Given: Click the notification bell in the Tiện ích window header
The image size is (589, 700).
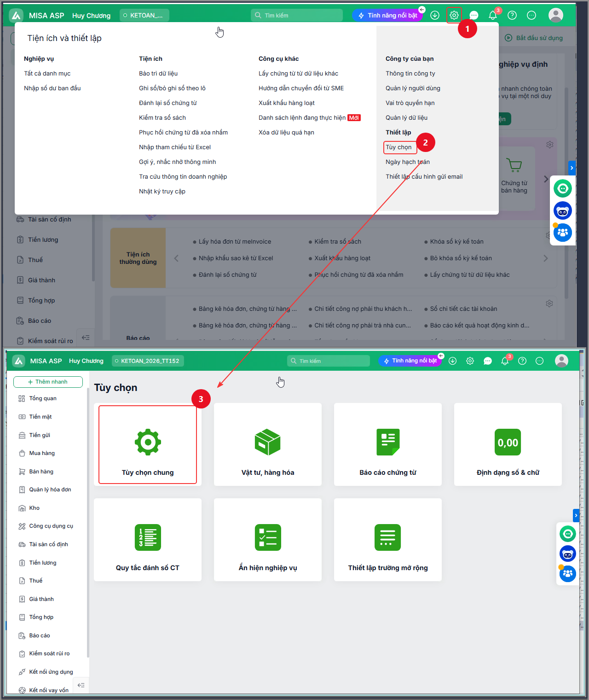Looking at the screenshot, I should 493,15.
